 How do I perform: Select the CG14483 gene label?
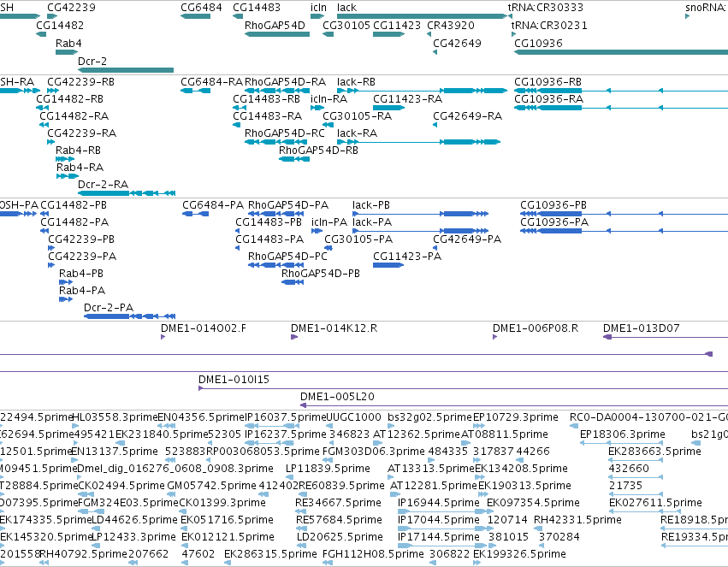pos(257,8)
